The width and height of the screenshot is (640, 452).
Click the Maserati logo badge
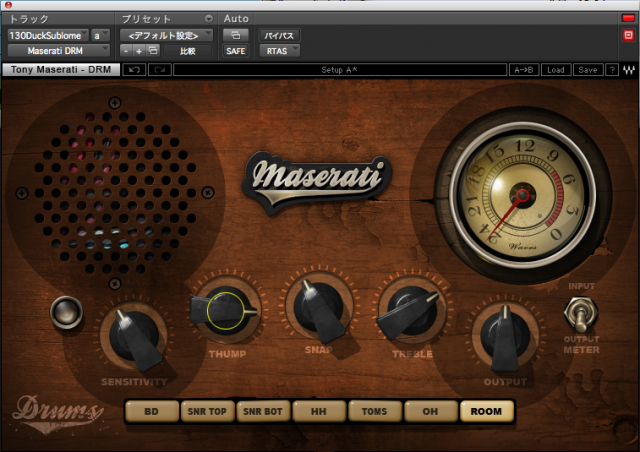(316, 181)
